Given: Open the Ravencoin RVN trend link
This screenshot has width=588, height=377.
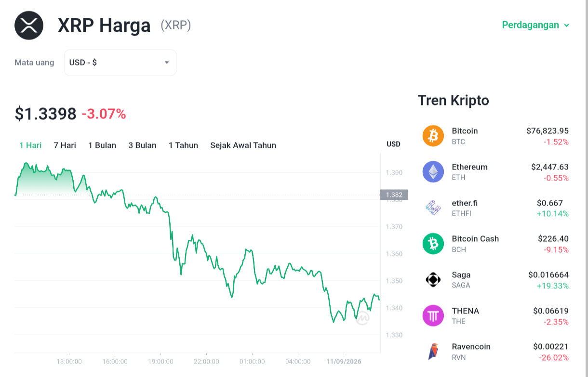Looking at the screenshot, I should tap(495, 351).
